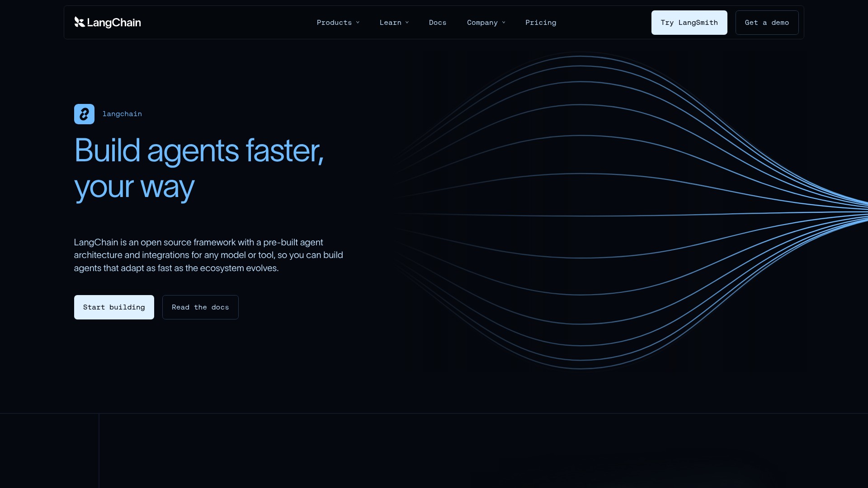Viewport: 868px width, 488px height.
Task: Open the Company menu
Action: (x=486, y=23)
